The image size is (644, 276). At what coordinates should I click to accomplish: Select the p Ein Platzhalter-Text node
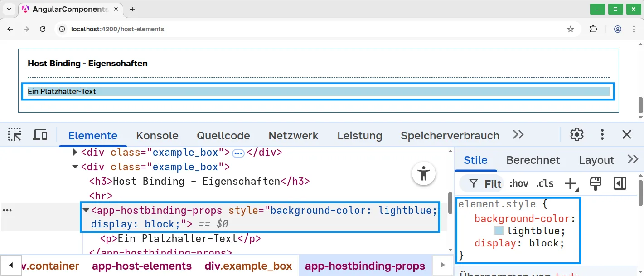click(180, 238)
